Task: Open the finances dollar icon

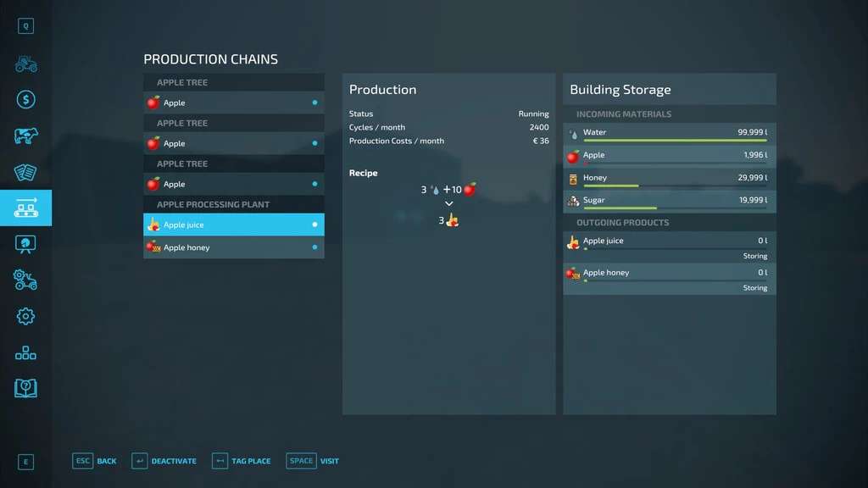Action: (x=25, y=100)
